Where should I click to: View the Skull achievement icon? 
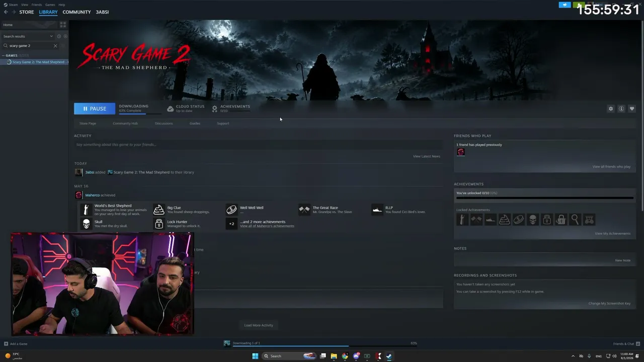tap(86, 224)
